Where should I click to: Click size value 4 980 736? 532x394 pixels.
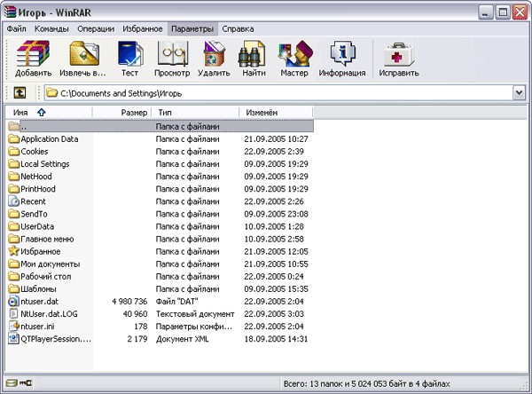[x=129, y=302]
